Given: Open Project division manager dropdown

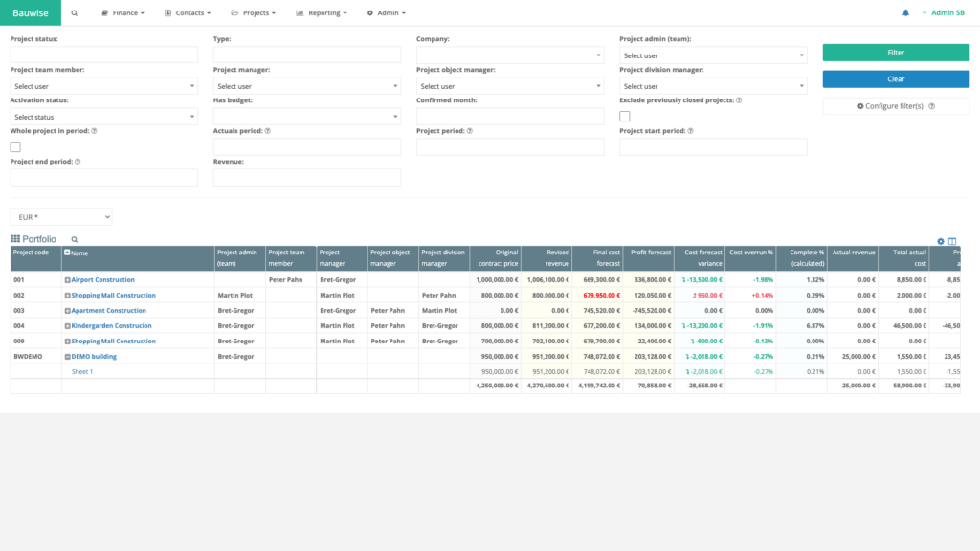Looking at the screenshot, I should coord(713,86).
